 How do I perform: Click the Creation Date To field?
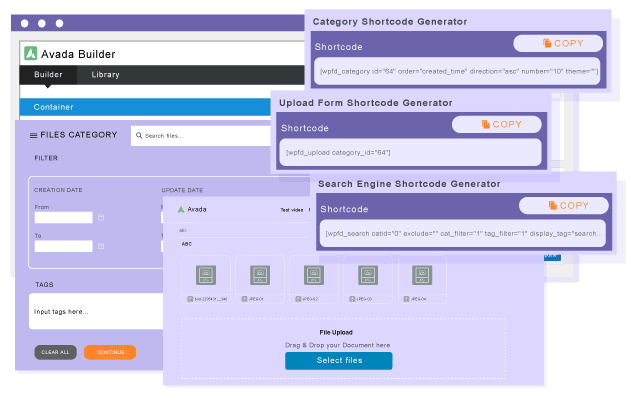point(63,246)
